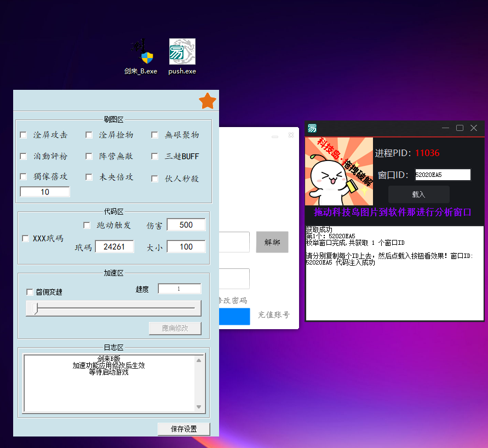Enable the 阵营無敵 checkbox
This screenshot has height=448, width=488.
pyautogui.click(x=89, y=156)
